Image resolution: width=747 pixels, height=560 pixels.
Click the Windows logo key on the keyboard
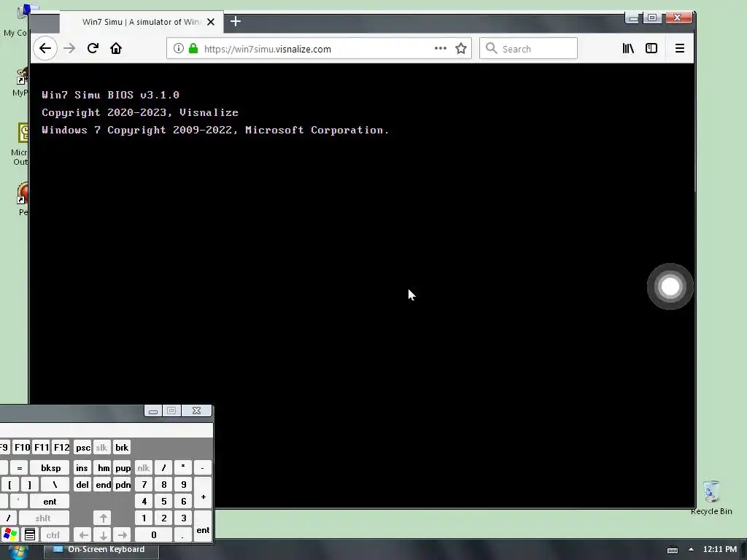[x=9, y=534]
